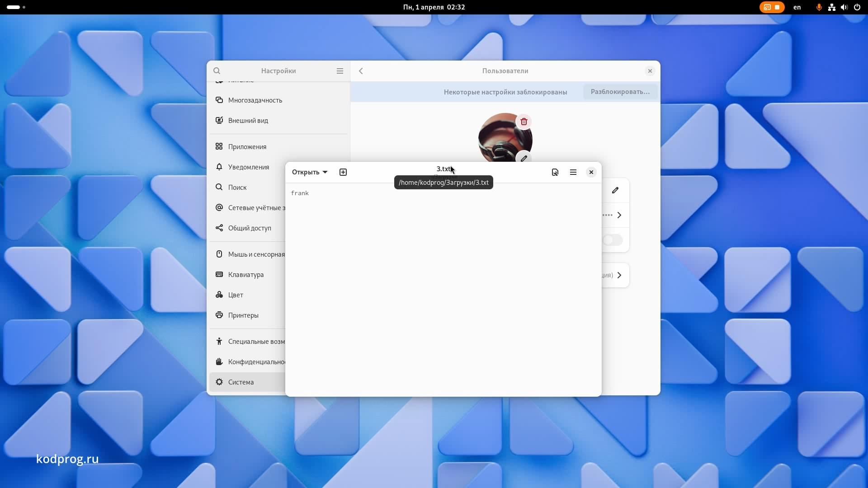868x488 pixels.
Task: Expand the lower row chevron in the Users panel
Action: click(619, 275)
